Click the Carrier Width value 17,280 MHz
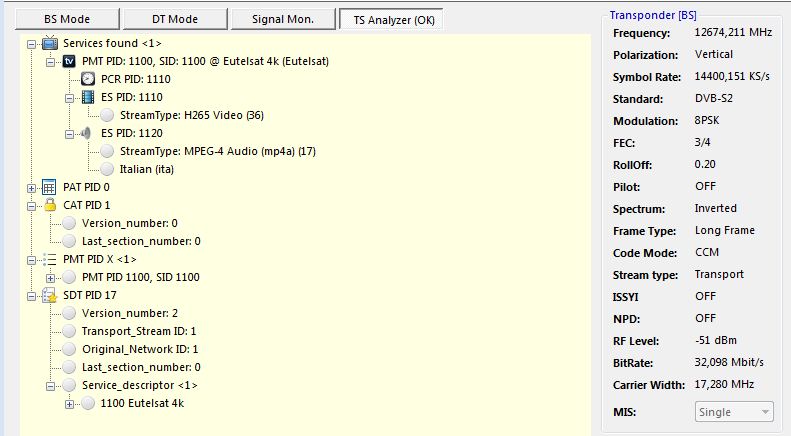The width and height of the screenshot is (791, 436). pyautogui.click(x=724, y=385)
